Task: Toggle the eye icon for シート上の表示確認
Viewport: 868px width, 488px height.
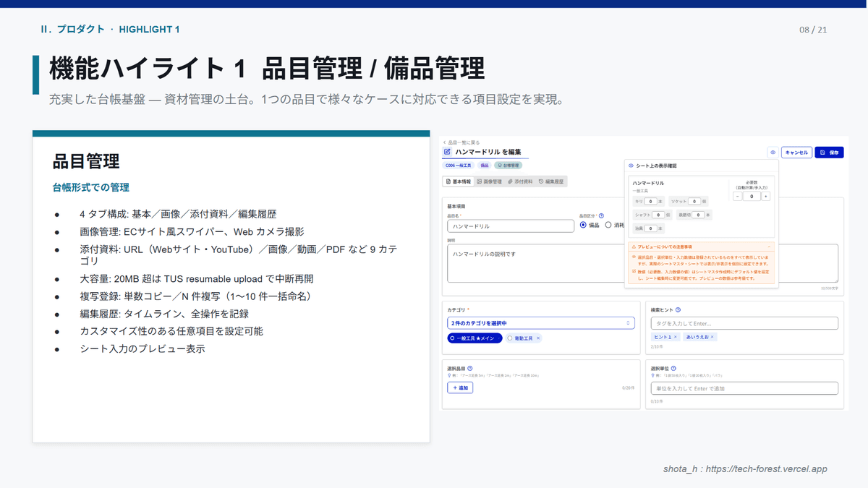Action: [773, 151]
